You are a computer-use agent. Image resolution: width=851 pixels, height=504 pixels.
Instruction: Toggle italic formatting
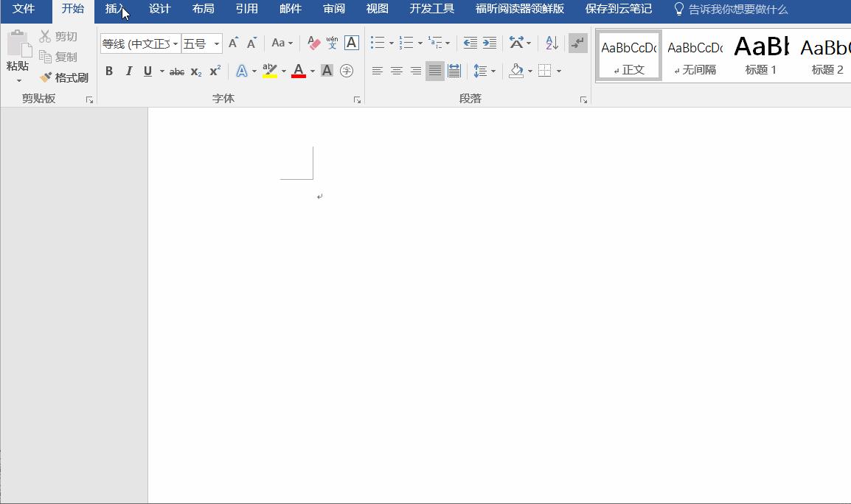tap(128, 71)
